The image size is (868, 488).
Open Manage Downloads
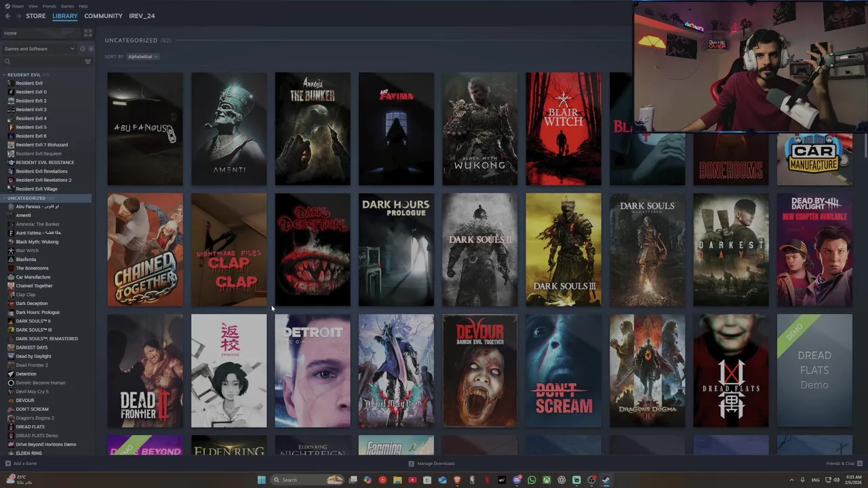click(431, 464)
